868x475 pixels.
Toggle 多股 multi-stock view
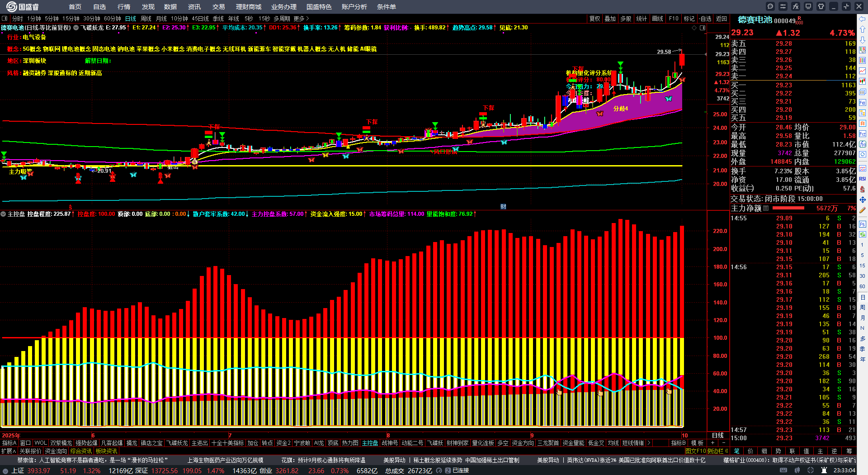coord(626,19)
